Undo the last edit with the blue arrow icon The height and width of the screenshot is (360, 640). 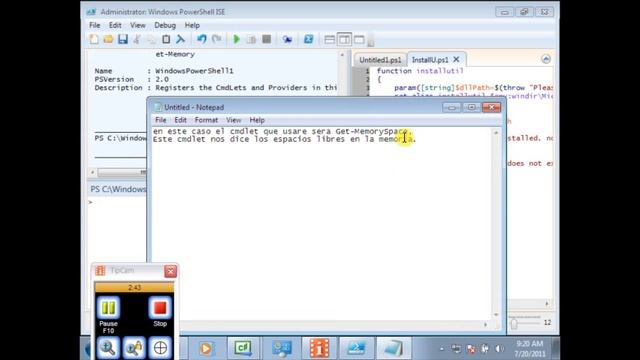coord(202,39)
